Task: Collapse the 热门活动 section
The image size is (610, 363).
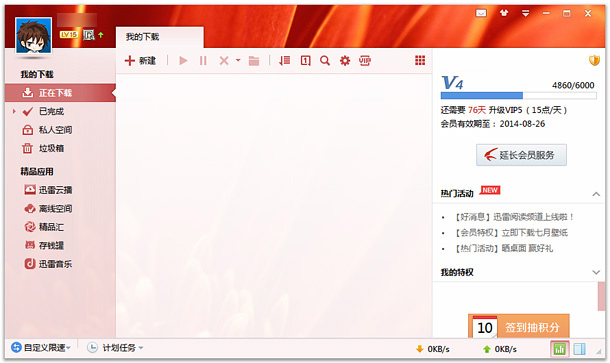Action: click(596, 194)
